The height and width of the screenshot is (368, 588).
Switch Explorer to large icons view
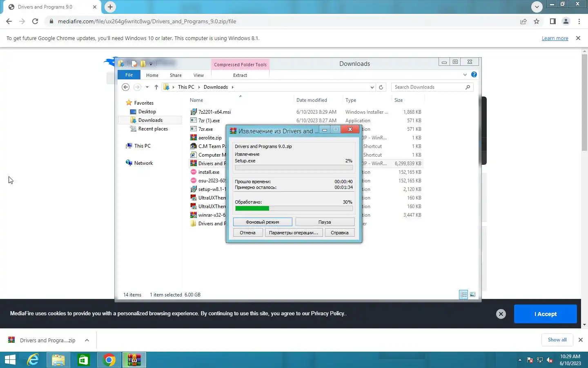click(x=472, y=294)
